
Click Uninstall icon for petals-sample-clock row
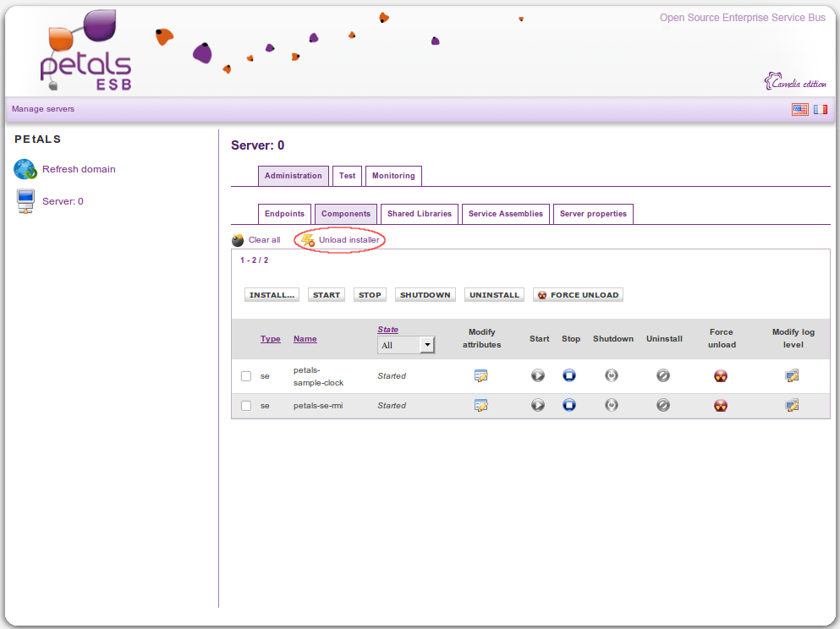tap(663, 376)
